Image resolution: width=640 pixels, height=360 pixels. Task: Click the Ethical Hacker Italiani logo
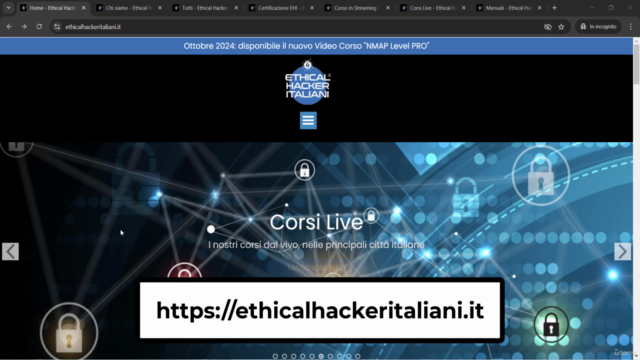307,83
